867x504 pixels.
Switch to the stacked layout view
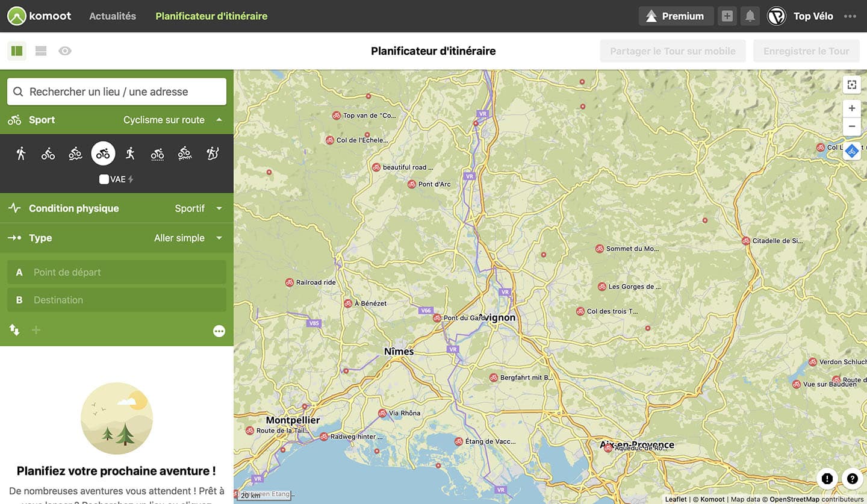point(41,51)
